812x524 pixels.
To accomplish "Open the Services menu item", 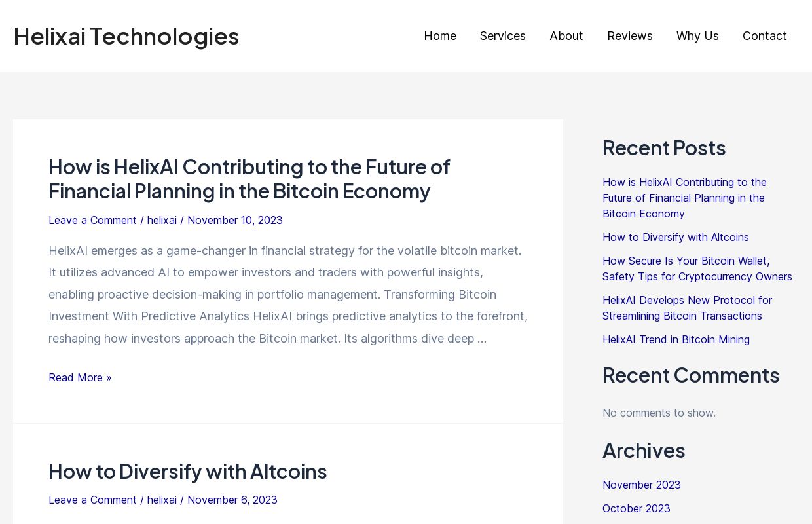I will pos(502,36).
